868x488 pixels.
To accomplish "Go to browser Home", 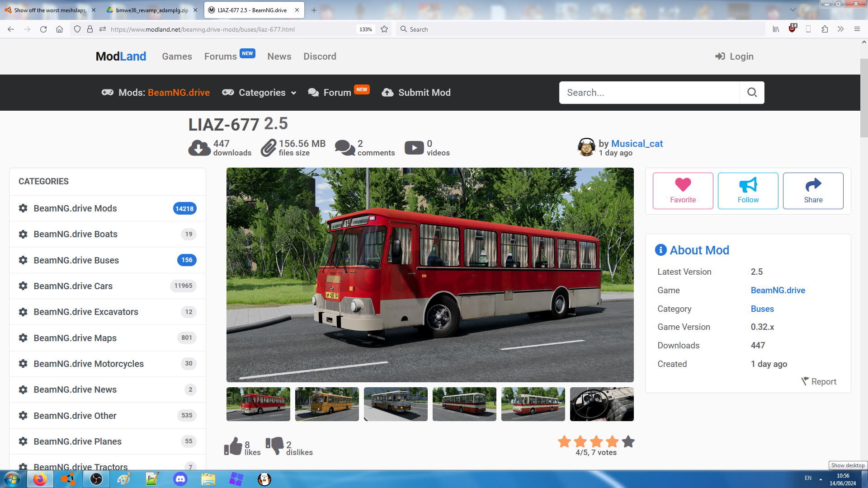I will click(x=59, y=29).
